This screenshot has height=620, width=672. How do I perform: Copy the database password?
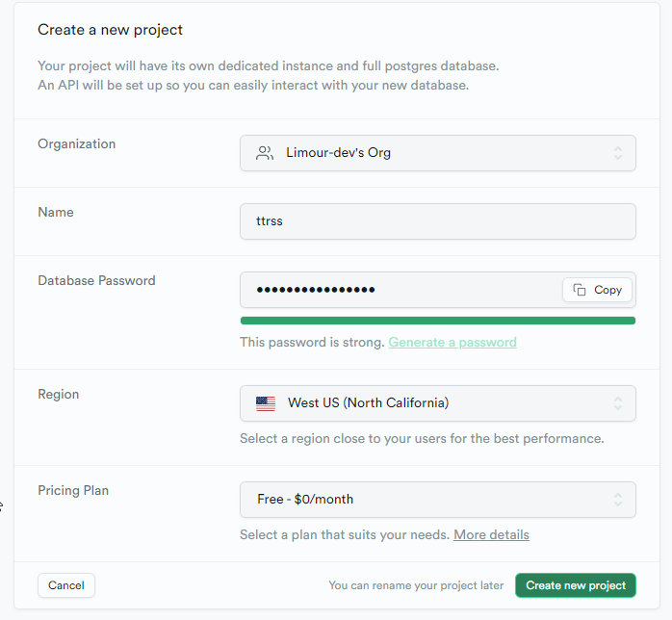pos(598,290)
